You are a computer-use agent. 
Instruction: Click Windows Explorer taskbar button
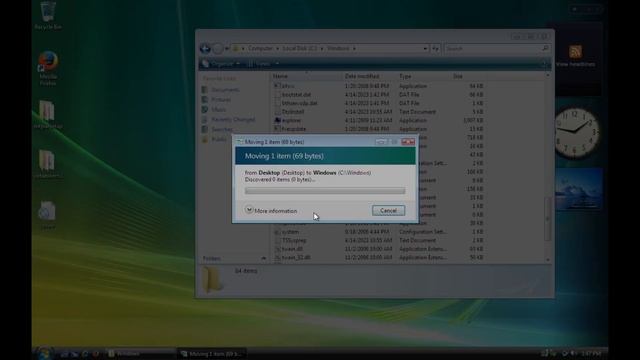click(x=141, y=353)
